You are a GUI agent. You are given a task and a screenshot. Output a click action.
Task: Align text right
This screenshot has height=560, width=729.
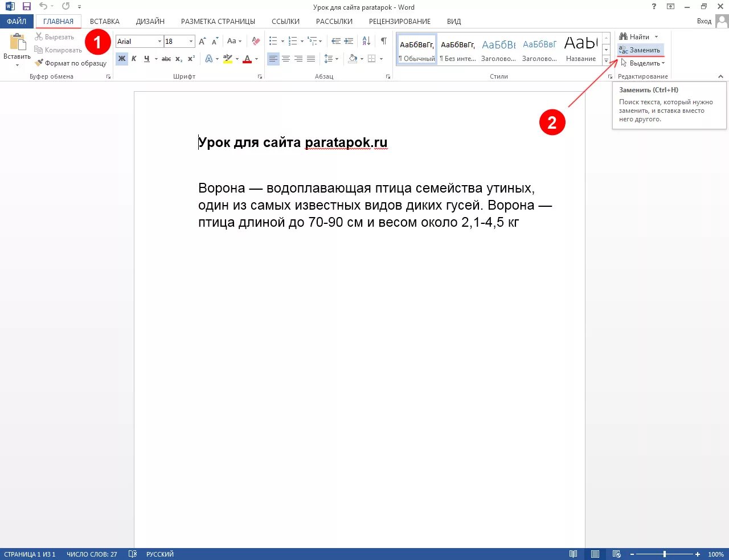click(x=298, y=59)
